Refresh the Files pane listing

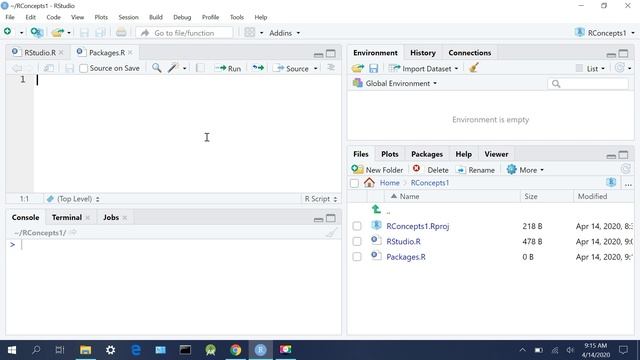(x=626, y=169)
